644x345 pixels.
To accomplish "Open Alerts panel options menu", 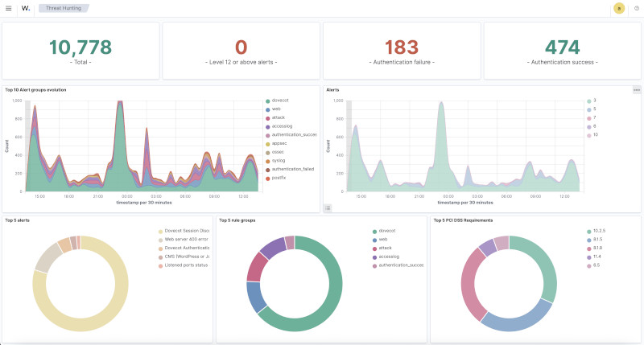I will 637,90.
